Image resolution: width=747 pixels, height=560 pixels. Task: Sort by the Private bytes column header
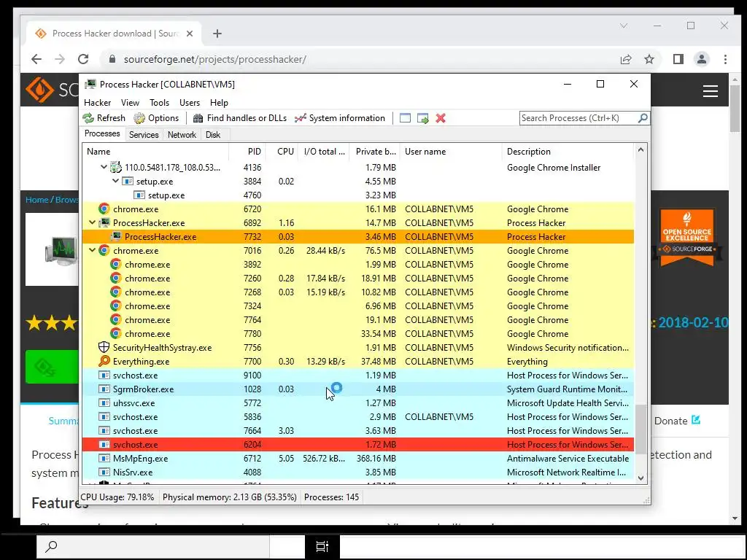click(x=374, y=152)
